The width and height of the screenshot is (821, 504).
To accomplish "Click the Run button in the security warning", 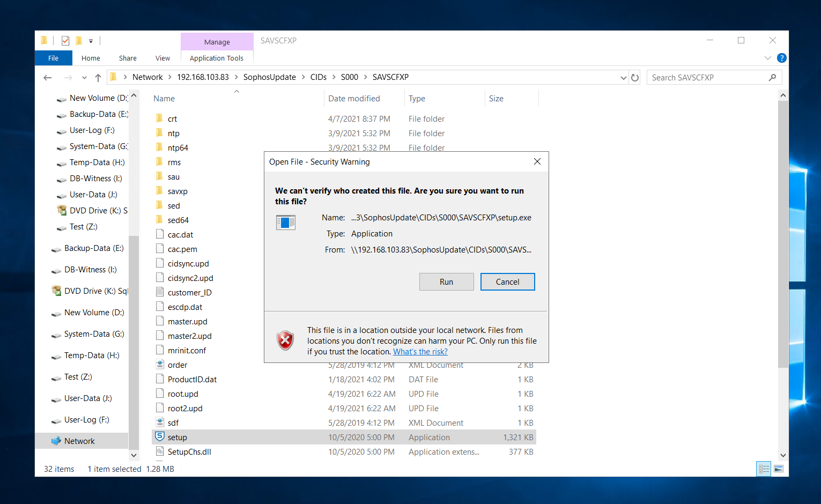I will click(446, 282).
